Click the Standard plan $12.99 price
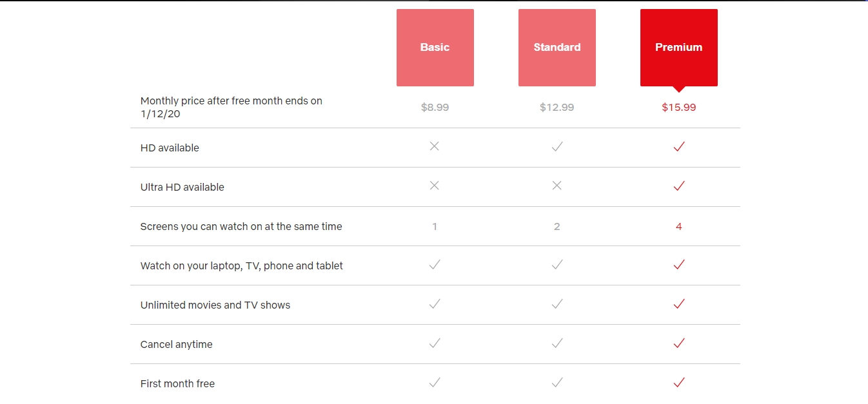The width and height of the screenshot is (868, 404). click(557, 108)
